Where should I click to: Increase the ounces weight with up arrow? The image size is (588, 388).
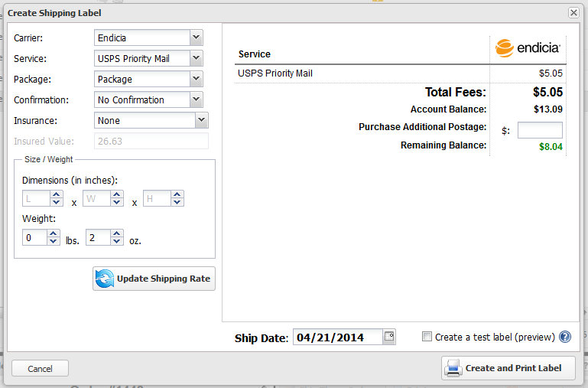pyautogui.click(x=117, y=233)
